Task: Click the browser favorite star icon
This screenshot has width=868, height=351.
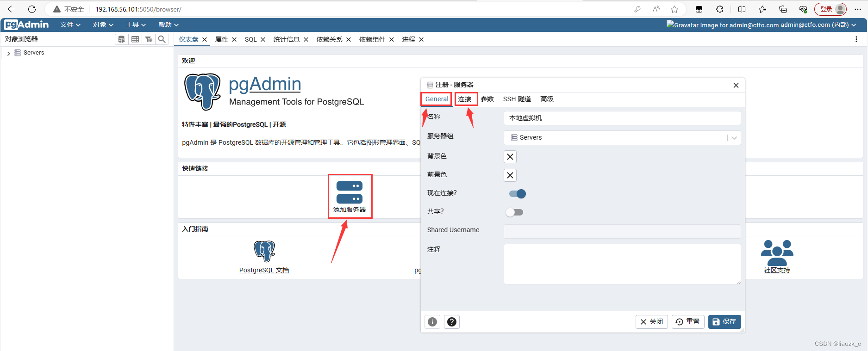Action: pos(674,9)
